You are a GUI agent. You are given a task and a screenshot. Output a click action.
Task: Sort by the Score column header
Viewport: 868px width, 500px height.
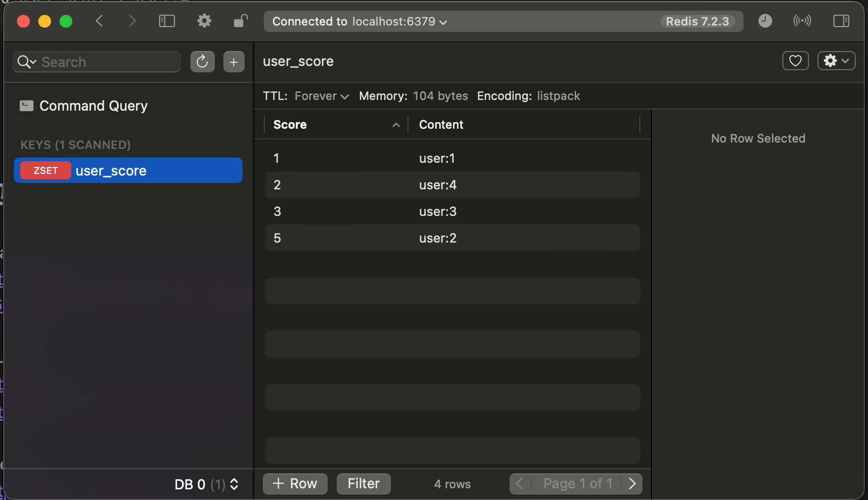pos(336,125)
